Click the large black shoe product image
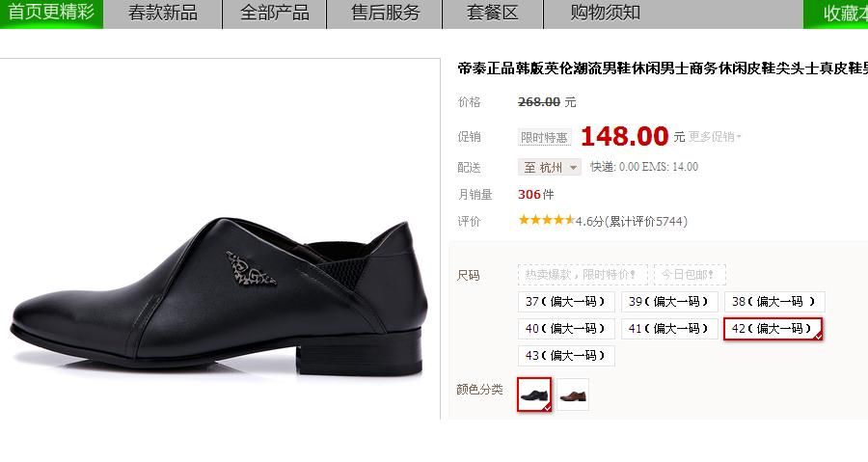Image resolution: width=868 pixels, height=462 pixels. [220, 296]
